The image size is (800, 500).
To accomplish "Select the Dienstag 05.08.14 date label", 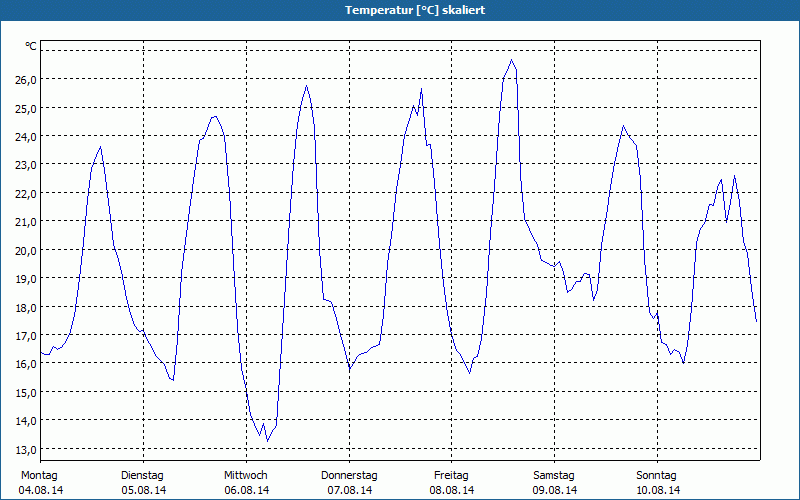I will (x=143, y=483).
